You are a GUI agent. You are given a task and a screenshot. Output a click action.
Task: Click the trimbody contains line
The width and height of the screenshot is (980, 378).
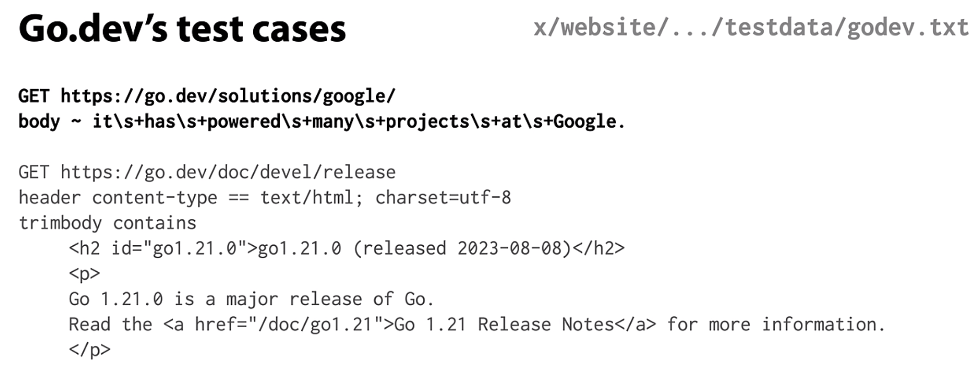107,223
